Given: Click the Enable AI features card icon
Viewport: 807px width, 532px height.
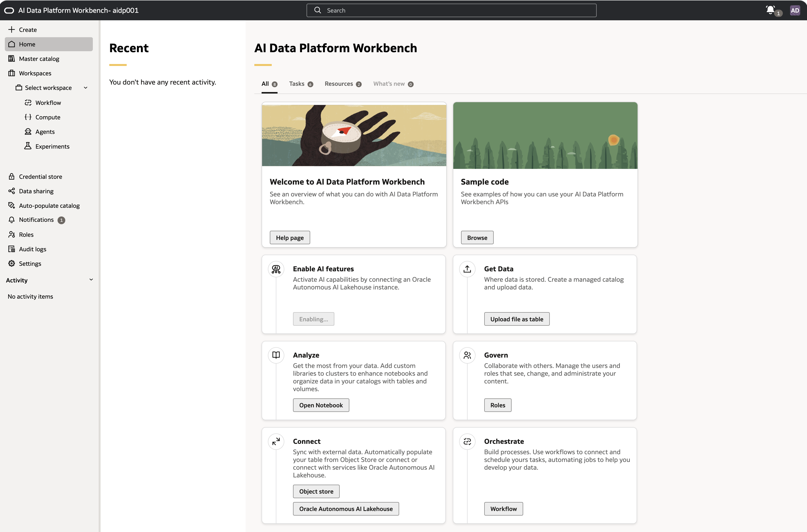Looking at the screenshot, I should (x=276, y=269).
